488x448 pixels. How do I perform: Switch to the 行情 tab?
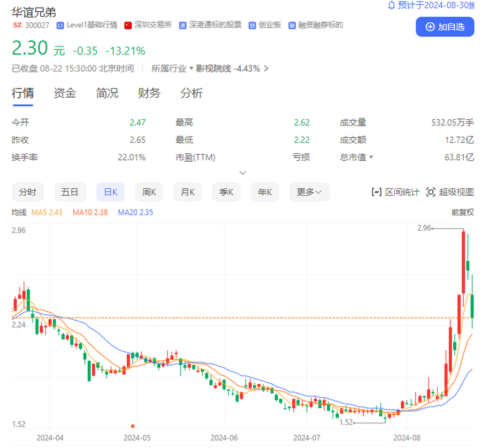[x=23, y=93]
